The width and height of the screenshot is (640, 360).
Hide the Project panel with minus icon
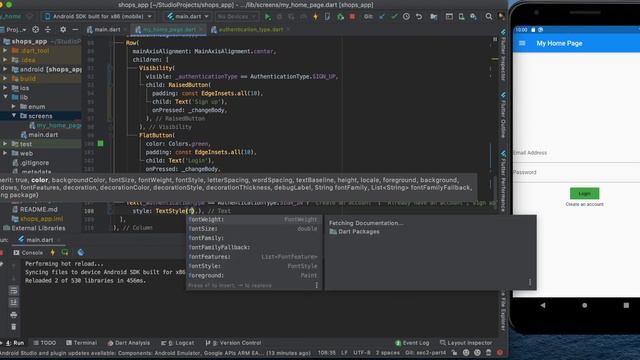point(75,29)
